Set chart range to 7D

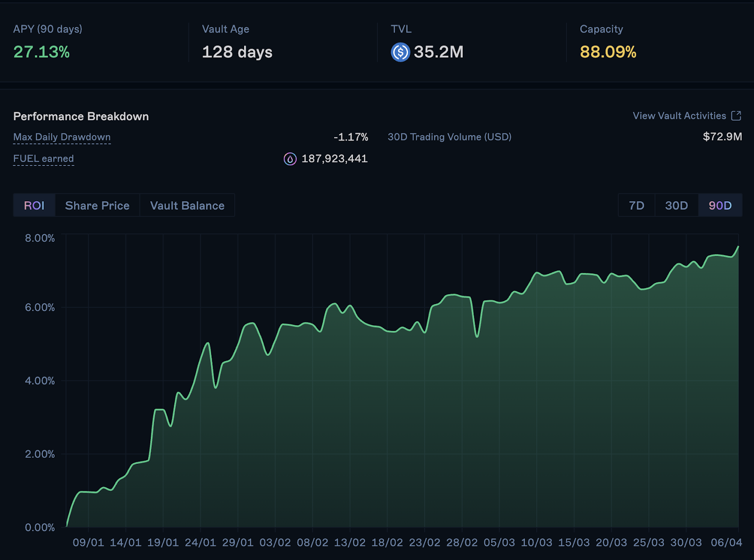click(636, 206)
